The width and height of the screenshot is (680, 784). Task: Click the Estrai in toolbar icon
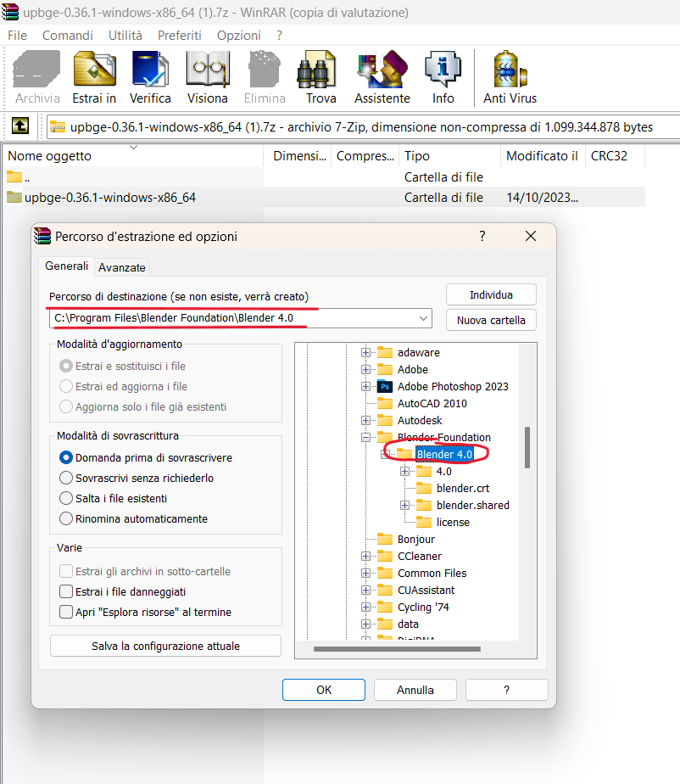94,70
